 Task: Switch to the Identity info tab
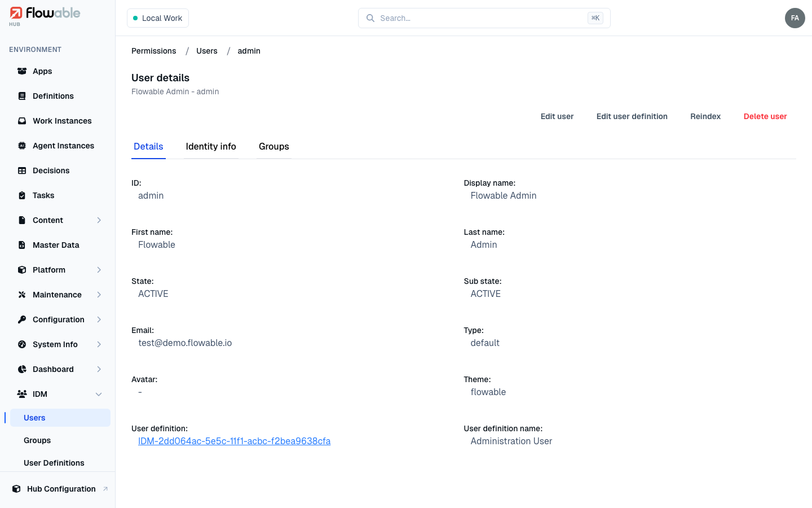(x=211, y=146)
